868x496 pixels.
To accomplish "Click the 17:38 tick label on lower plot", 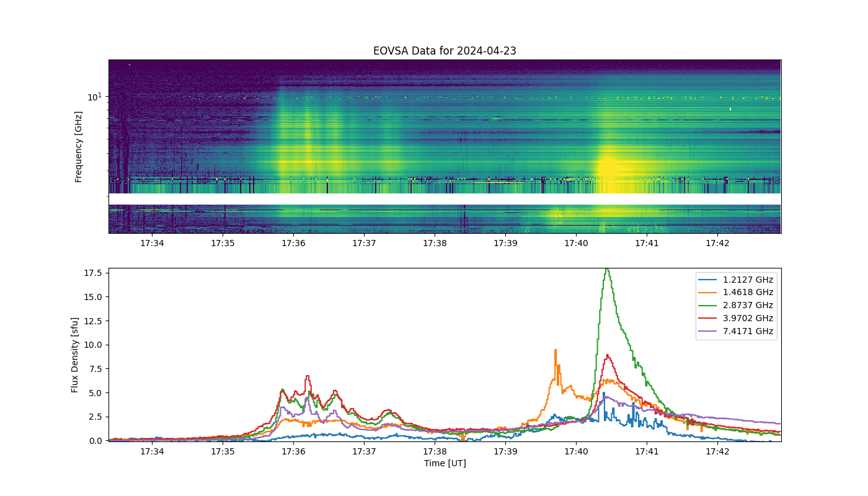I will [435, 451].
